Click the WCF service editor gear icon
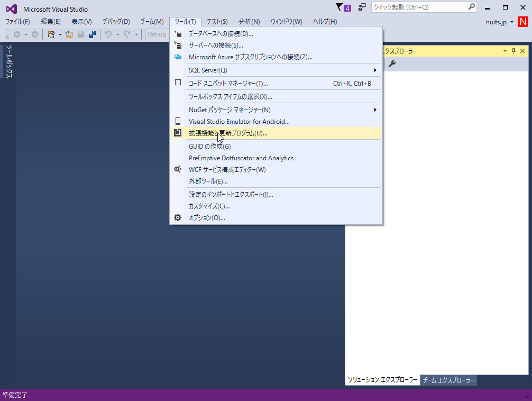This screenshot has height=401, width=532. coord(178,169)
